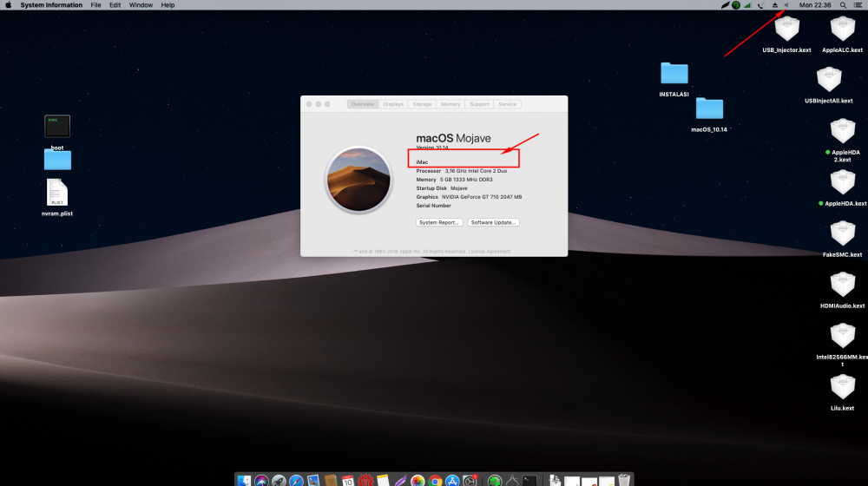The image size is (868, 486).
Task: Switch to the Storage tab
Action: pyautogui.click(x=422, y=104)
